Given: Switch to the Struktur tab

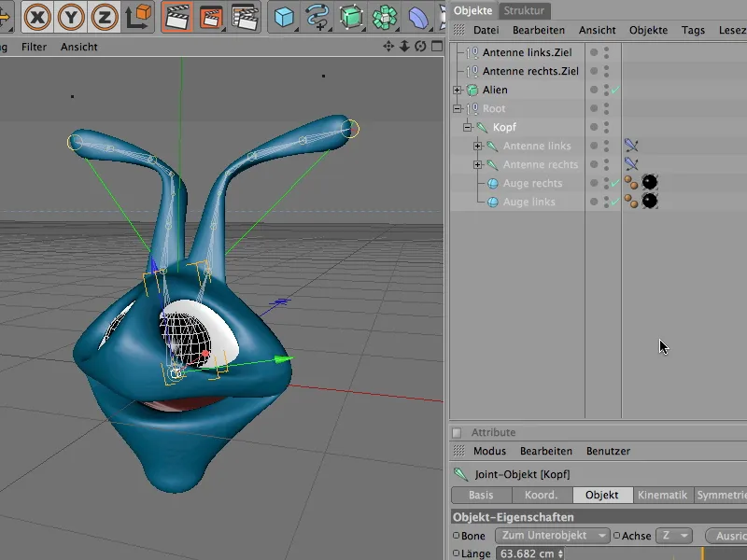Looking at the screenshot, I should [524, 10].
